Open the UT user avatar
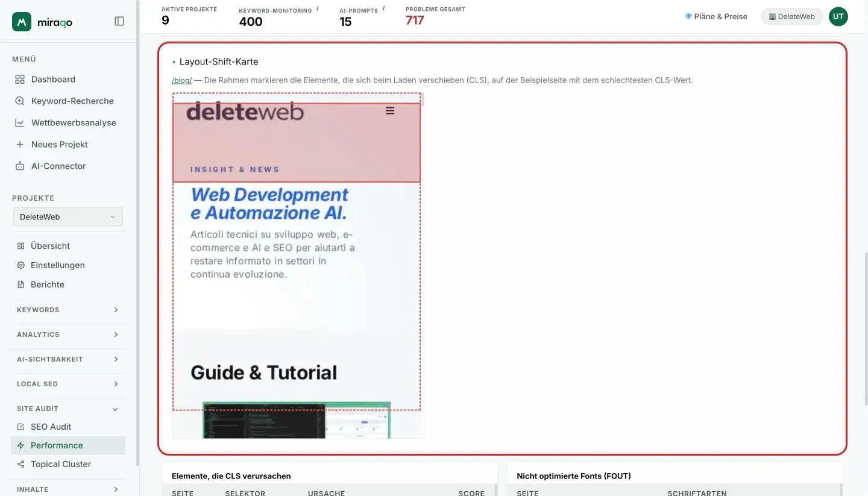The height and width of the screenshot is (496, 868). click(838, 17)
